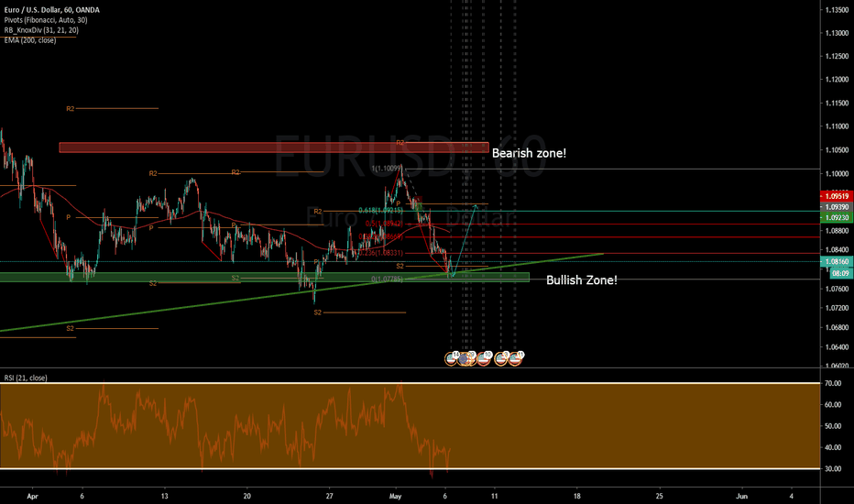The height and width of the screenshot is (504, 854).
Task: Click the gray 1.09390 price label
Action: [x=837, y=207]
